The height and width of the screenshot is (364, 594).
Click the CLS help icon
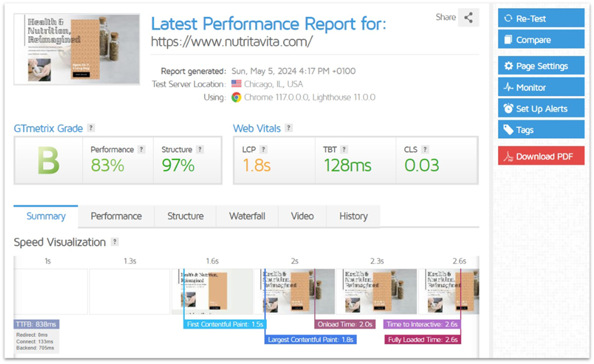425,149
